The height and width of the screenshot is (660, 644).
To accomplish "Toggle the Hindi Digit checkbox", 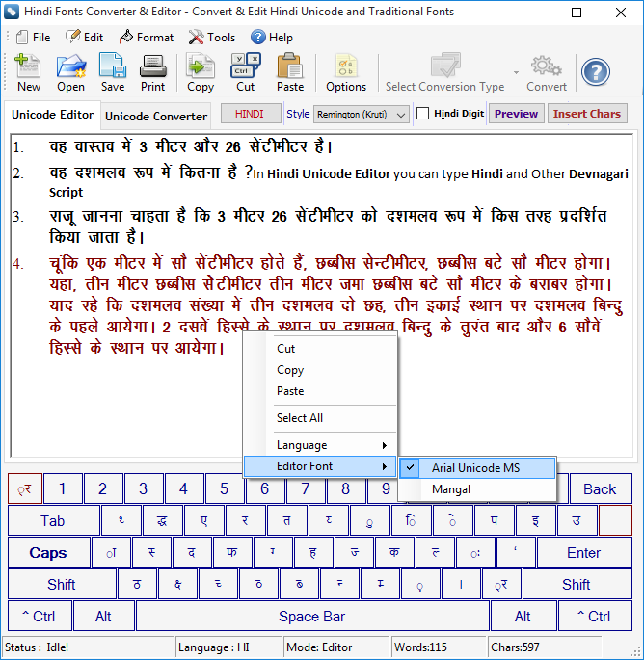I will (422, 114).
